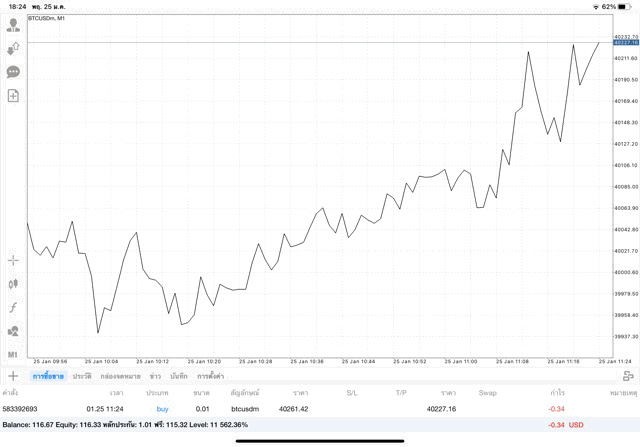Viewport: 640px width, 447px height.
Task: Open the การตั้งค่า settings tab
Action: tap(210, 376)
